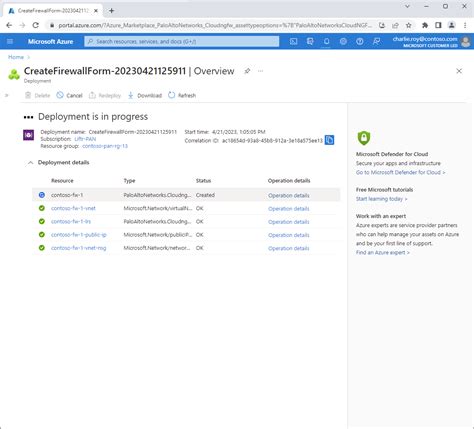Open Operation details for contoso-fw-1-public-ip
This screenshot has width=474, height=429.
[289, 235]
